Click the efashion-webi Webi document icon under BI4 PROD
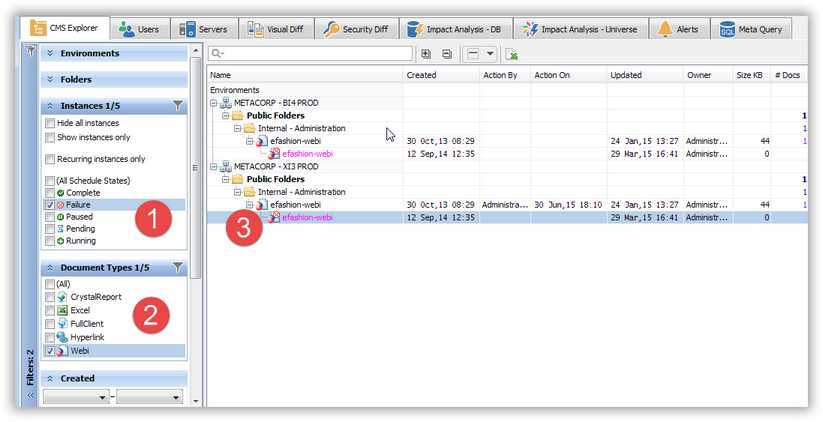 262,141
